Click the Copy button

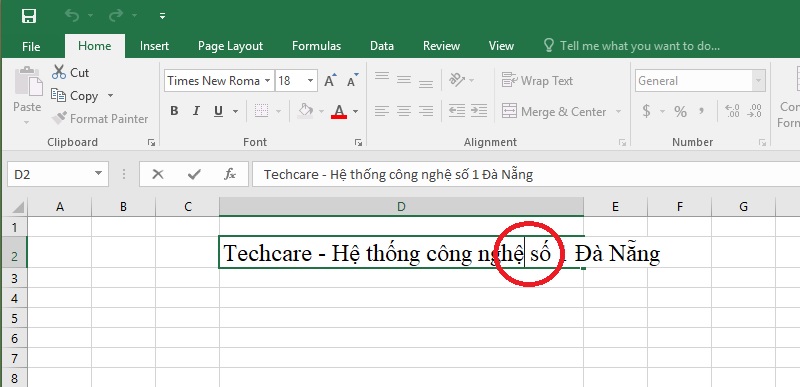75,96
